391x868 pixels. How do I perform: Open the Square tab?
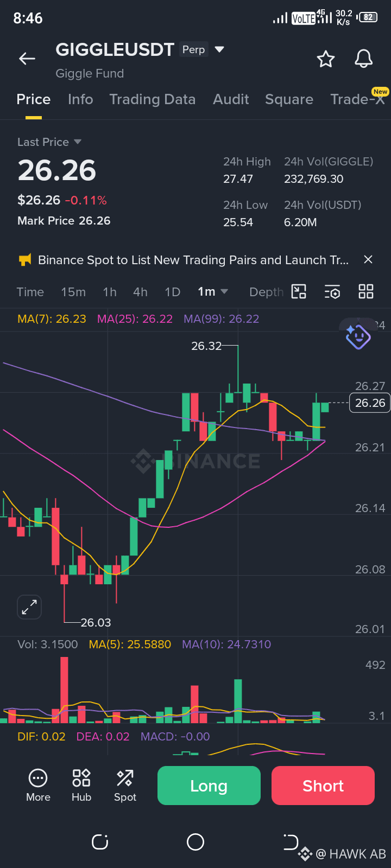click(x=289, y=99)
